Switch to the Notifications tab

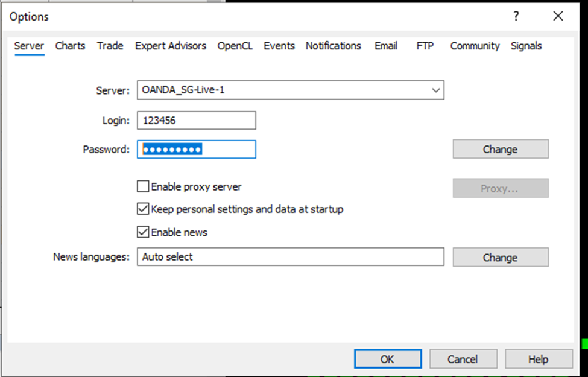pyautogui.click(x=333, y=46)
